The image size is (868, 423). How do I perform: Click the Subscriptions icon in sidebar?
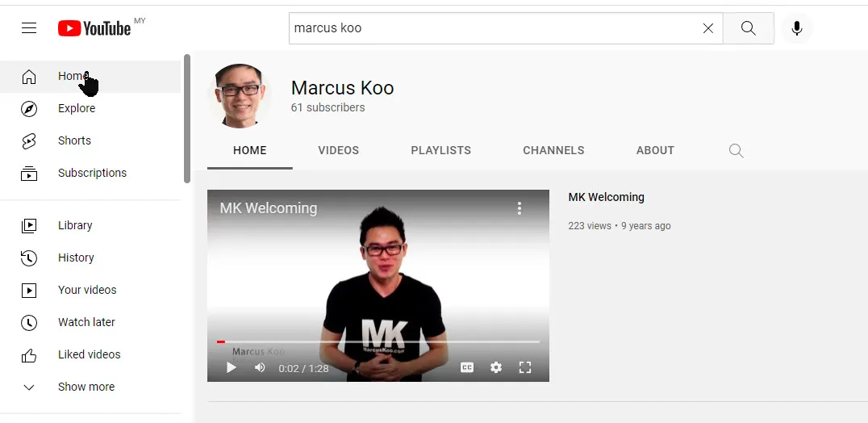pos(29,174)
